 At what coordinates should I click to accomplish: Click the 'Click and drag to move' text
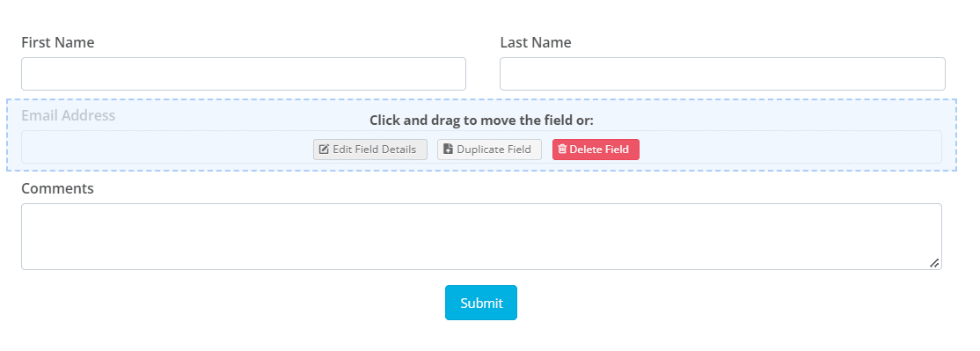point(481,120)
